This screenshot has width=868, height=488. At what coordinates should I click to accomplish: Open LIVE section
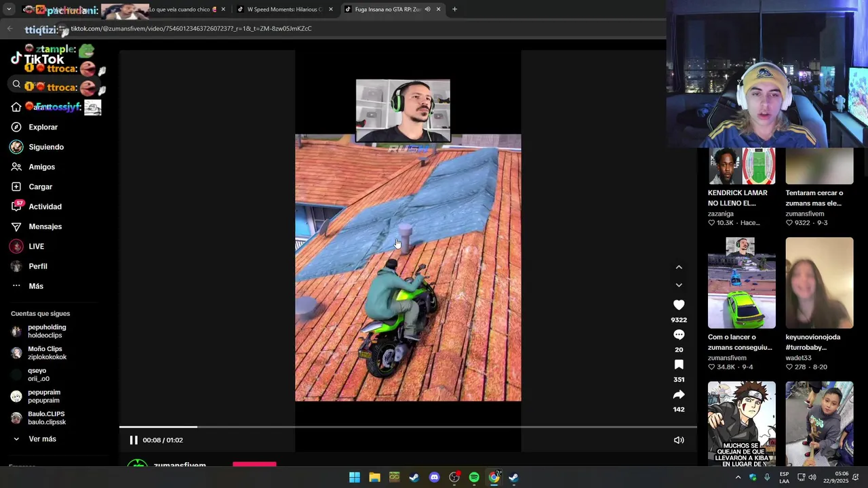pos(36,247)
